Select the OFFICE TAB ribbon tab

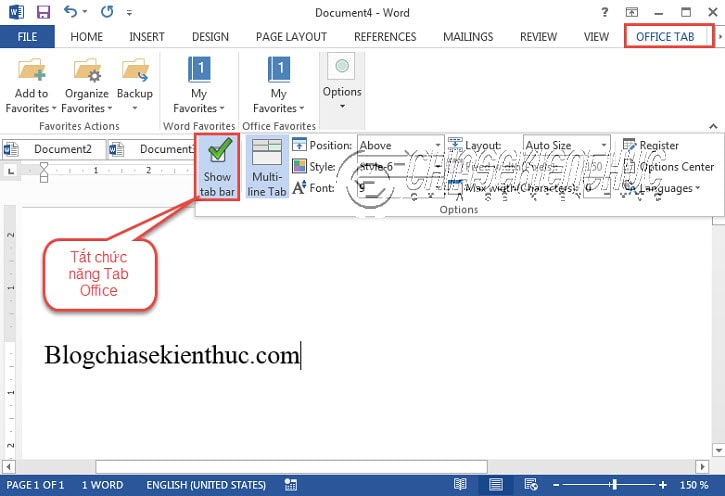pyautogui.click(x=665, y=37)
